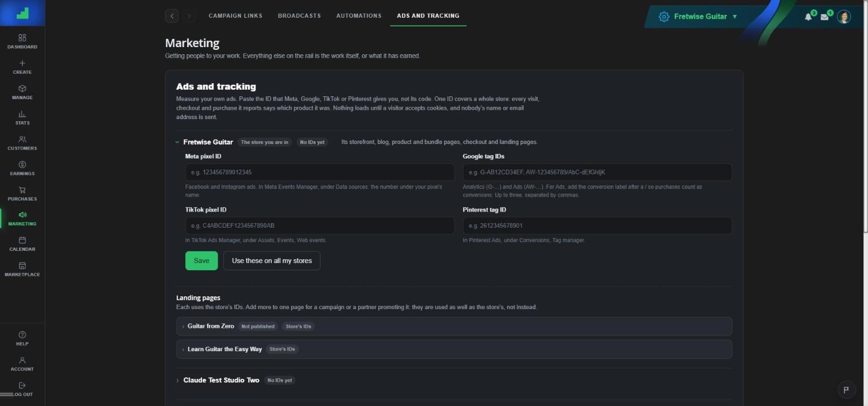Image resolution: width=868 pixels, height=406 pixels.
Task: Focus the Google tag IDs field
Action: 597,172
